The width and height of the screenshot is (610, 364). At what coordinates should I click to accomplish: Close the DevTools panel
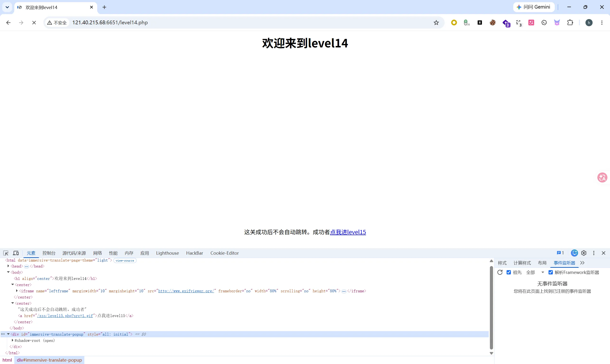604,253
